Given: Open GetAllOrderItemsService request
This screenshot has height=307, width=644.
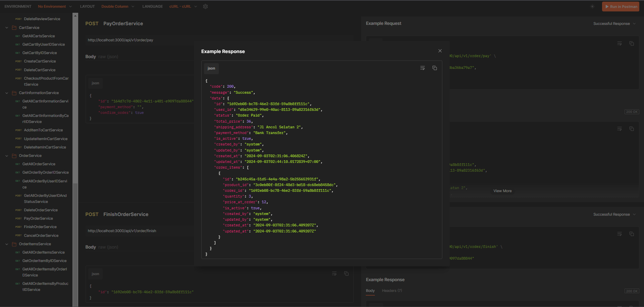Looking at the screenshot, I should 44,252.
